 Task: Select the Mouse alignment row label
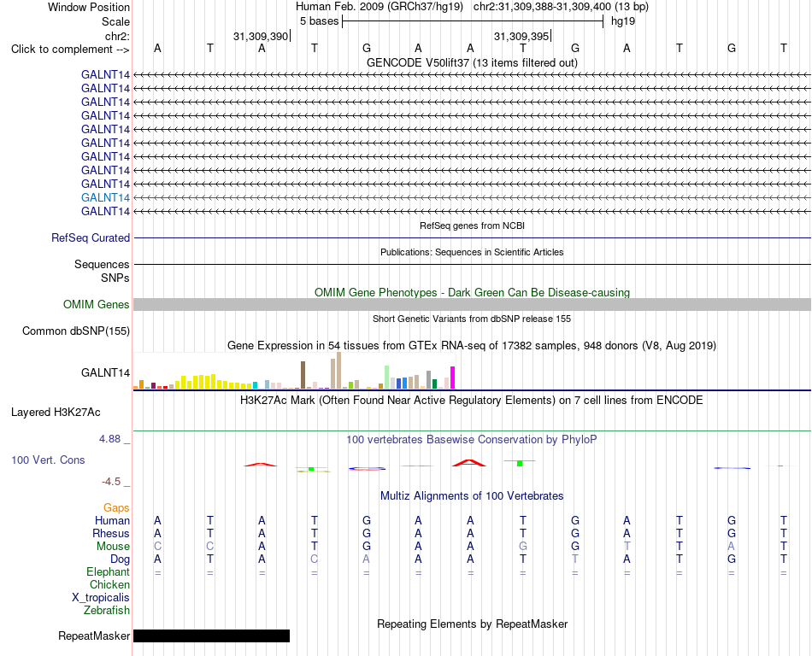click(x=113, y=547)
